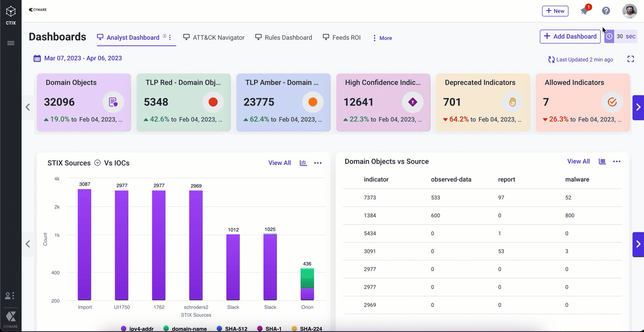The width and height of the screenshot is (644, 332).
Task: Toggle table view icon on Domain Objects vs Source
Action: 602,161
